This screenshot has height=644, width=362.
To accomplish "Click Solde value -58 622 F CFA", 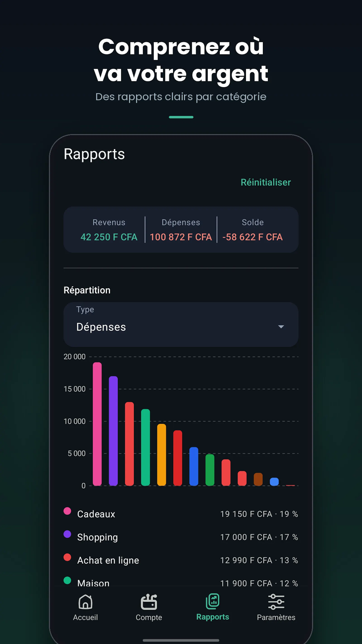I will coord(252,237).
